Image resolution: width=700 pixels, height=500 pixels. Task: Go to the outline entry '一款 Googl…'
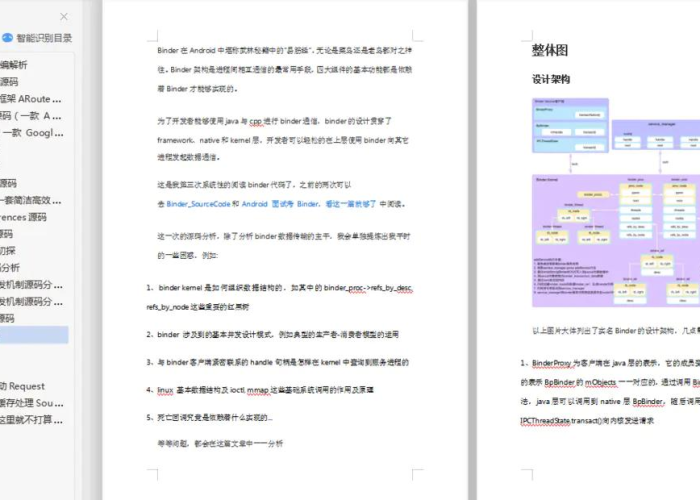pyautogui.click(x=33, y=133)
